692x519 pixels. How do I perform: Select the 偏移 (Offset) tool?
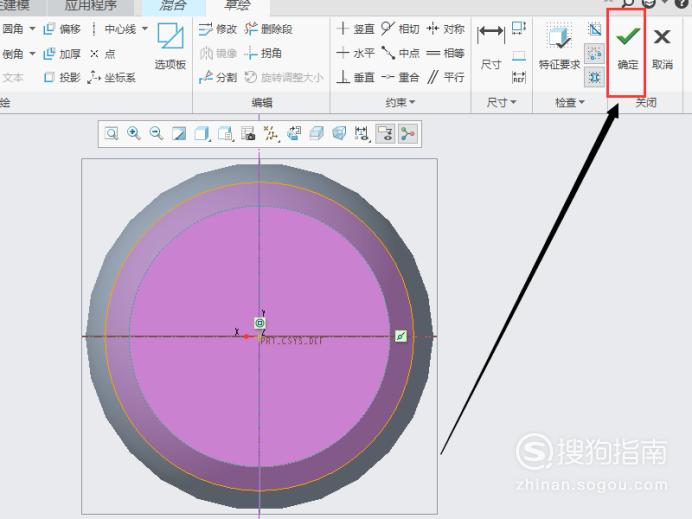(62, 29)
